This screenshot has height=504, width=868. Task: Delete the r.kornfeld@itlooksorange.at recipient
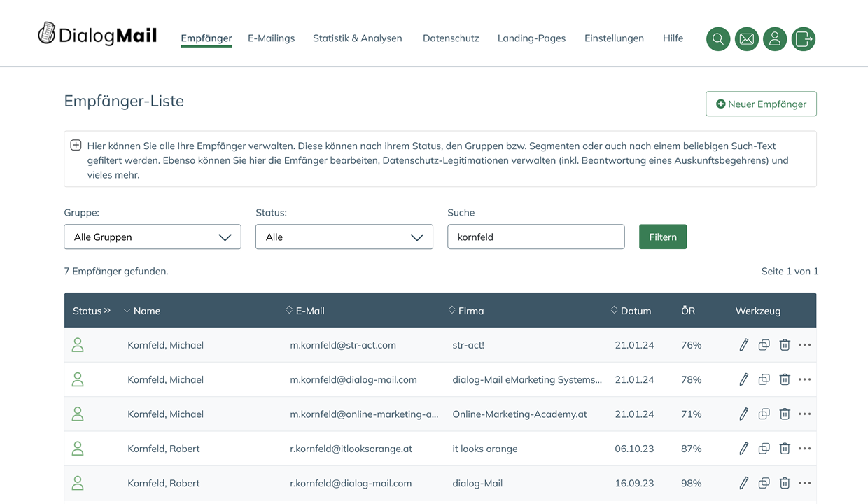[785, 449]
